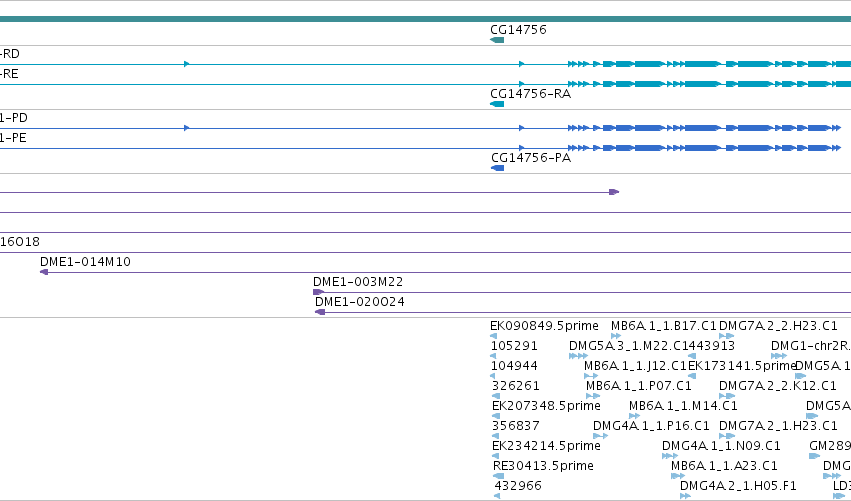Screen dimensions: 851x501
Task: Click the unlabeled purple right-pointing BAC end arrow
Action: pos(614,192)
